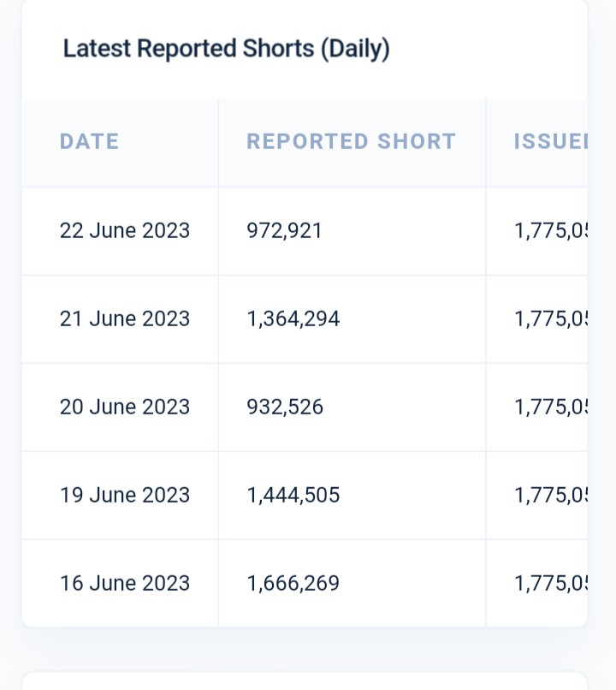Click the Latest Reported Shorts (Daily) heading
This screenshot has height=690, width=616.
coord(227,50)
